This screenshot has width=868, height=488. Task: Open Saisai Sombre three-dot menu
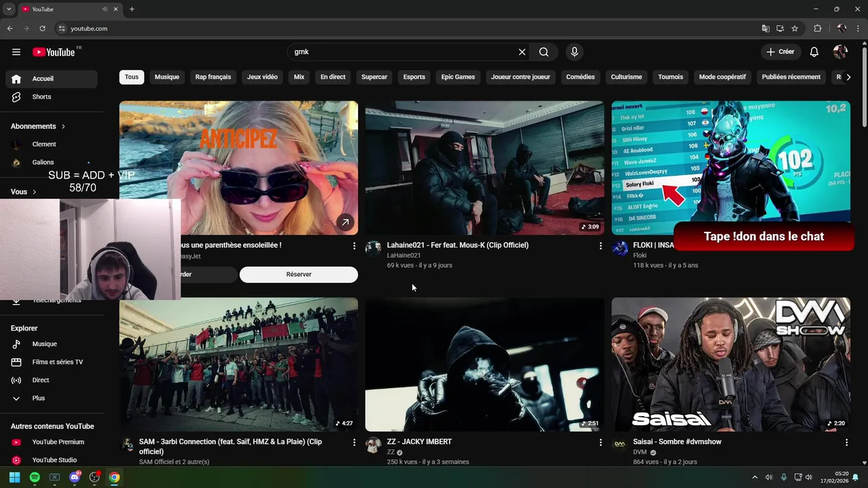(846, 443)
